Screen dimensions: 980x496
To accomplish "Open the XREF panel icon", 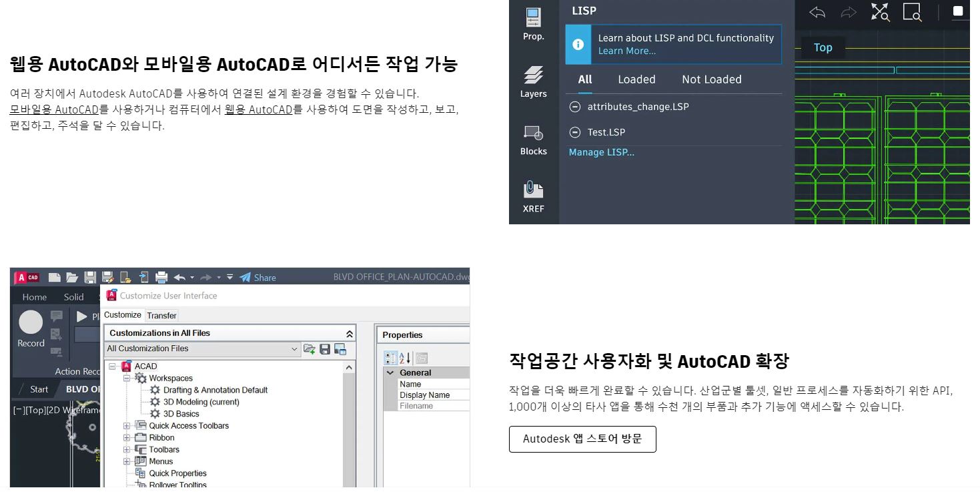I will point(533,190).
